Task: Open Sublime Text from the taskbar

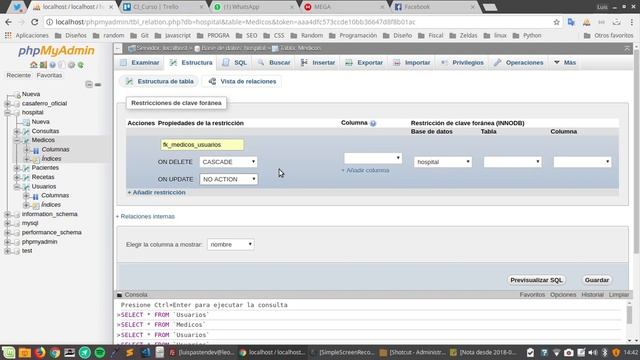Action: point(130,352)
